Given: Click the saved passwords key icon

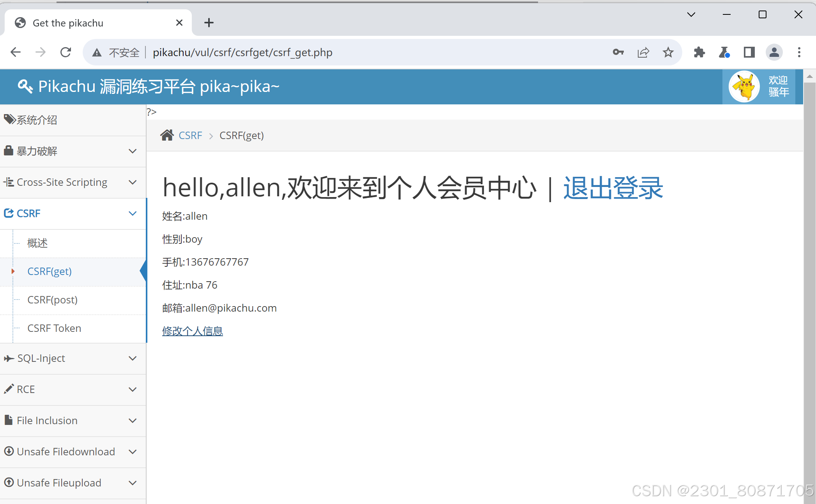Looking at the screenshot, I should coord(618,52).
